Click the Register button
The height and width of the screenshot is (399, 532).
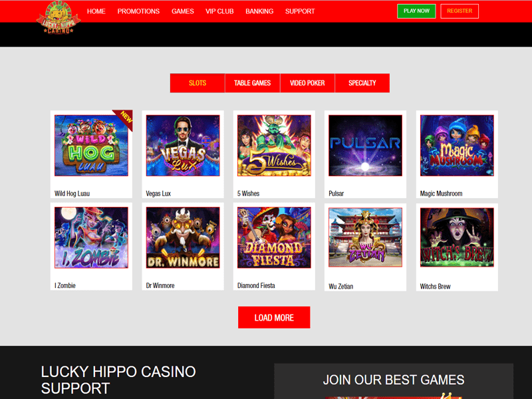[460, 11]
